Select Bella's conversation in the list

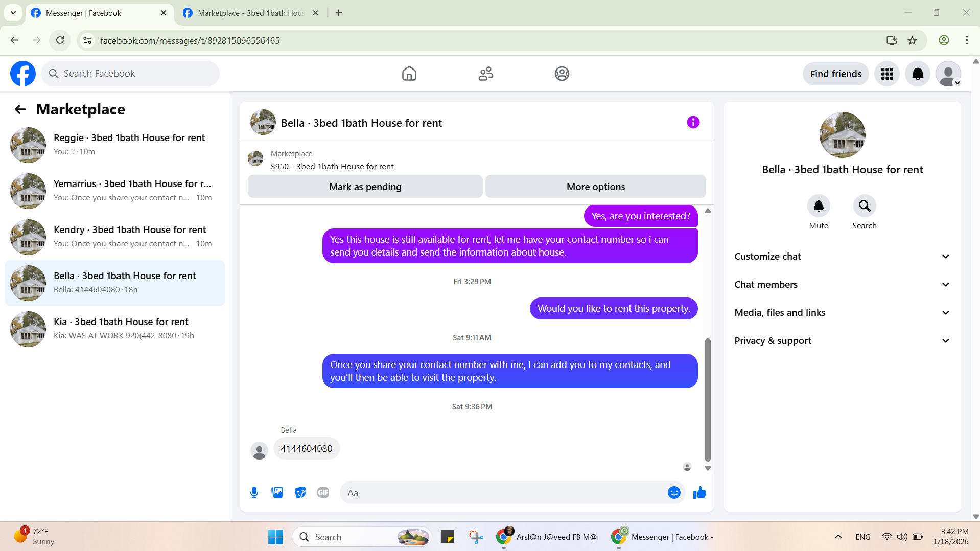115,283
